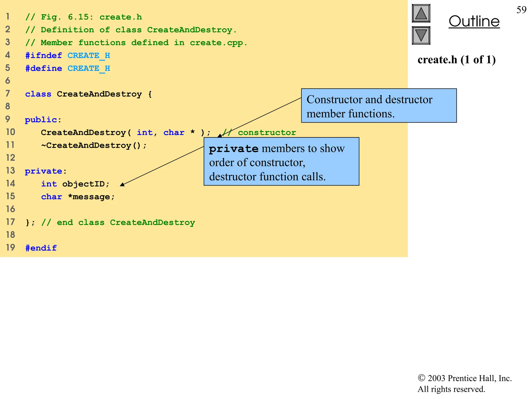Click the up arrow navigation button

point(421,14)
